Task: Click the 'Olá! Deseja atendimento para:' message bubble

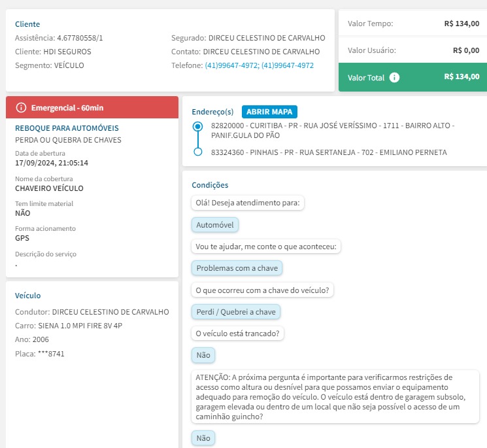Action: 248,203
